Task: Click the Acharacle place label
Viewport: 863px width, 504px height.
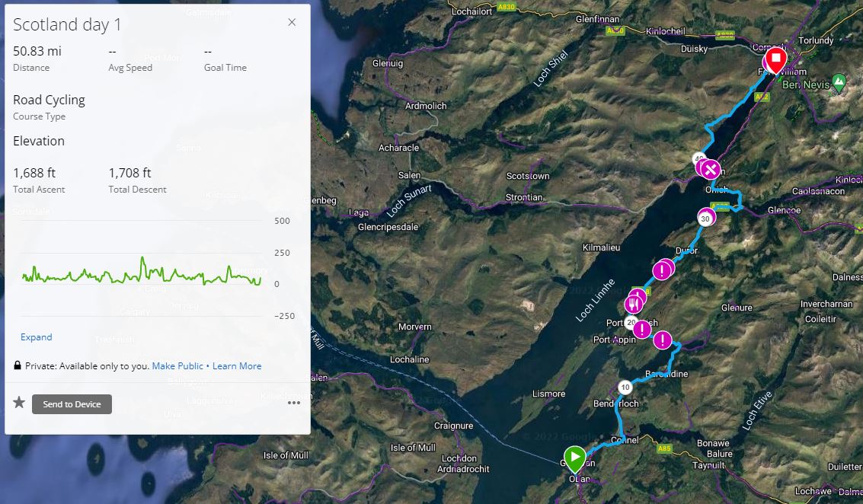Action: coord(398,148)
